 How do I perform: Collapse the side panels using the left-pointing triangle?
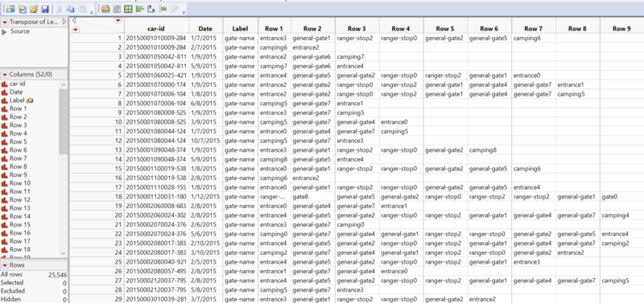point(73,20)
